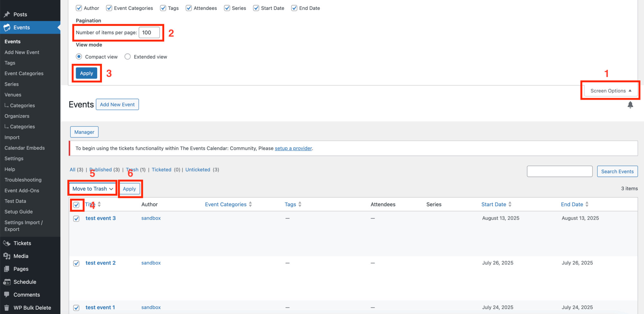Click the Events calendar icon in sidebar
Viewport: 644px width, 314px height.
[x=7, y=27]
